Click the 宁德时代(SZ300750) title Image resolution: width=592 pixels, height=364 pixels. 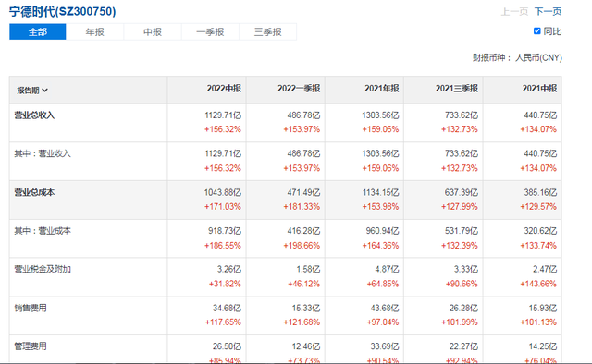tap(63, 11)
